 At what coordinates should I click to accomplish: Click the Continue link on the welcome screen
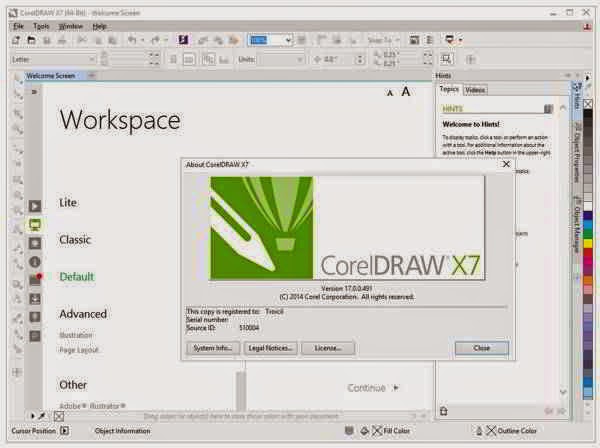373,388
